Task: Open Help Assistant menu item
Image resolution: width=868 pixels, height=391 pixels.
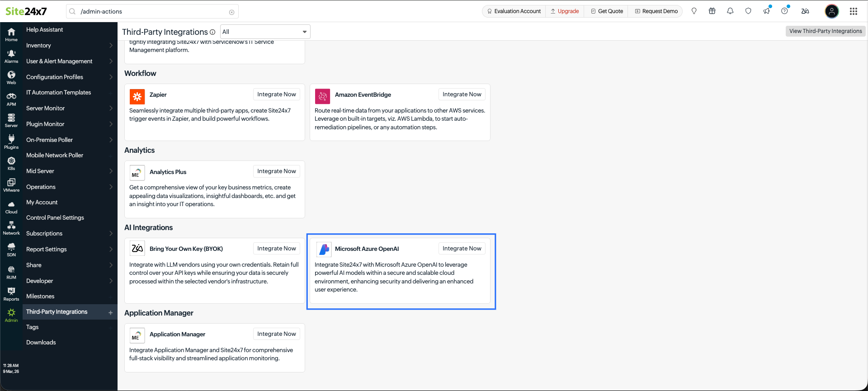Action: 70,29
